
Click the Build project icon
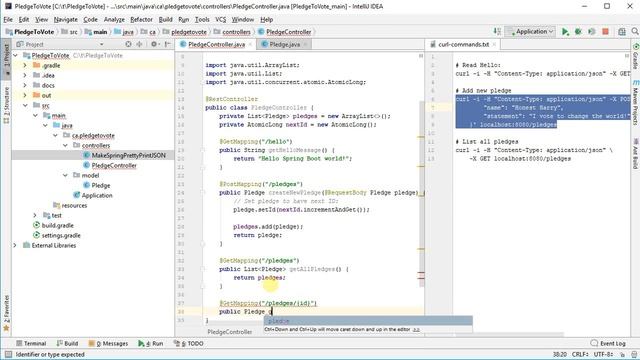point(497,32)
